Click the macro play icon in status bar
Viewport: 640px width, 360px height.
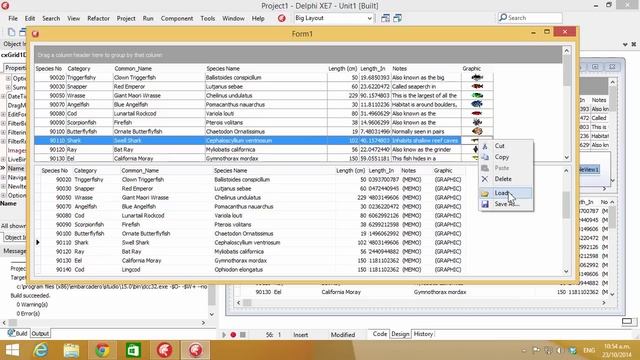(x=224, y=335)
